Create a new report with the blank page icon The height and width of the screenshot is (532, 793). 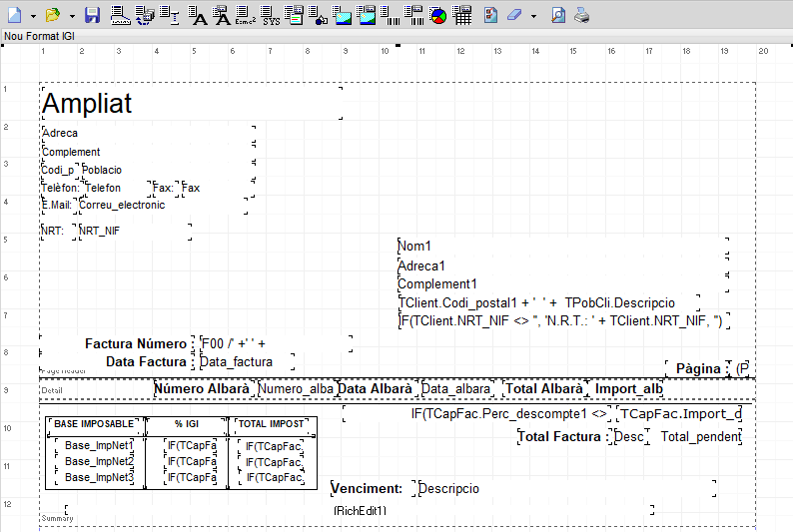pyautogui.click(x=15, y=15)
